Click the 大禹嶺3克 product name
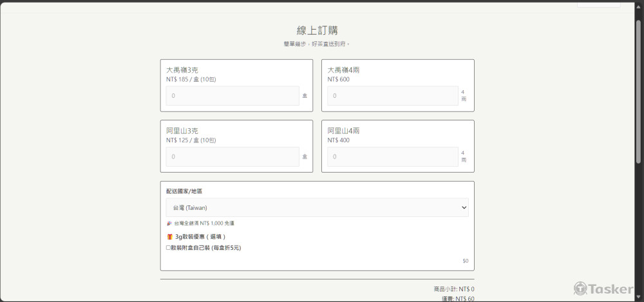Viewport: 644px width, 302px height. click(182, 70)
